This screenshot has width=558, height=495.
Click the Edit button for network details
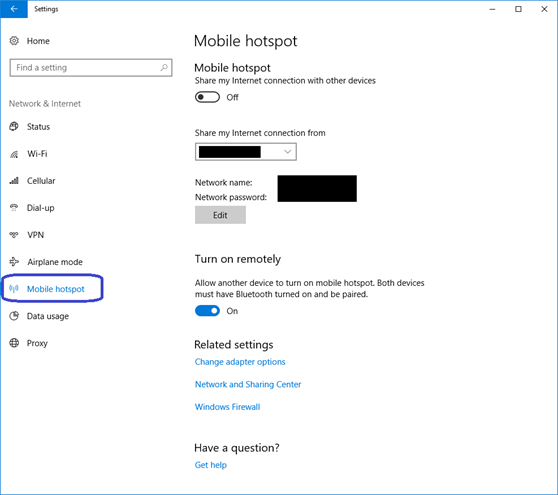220,215
